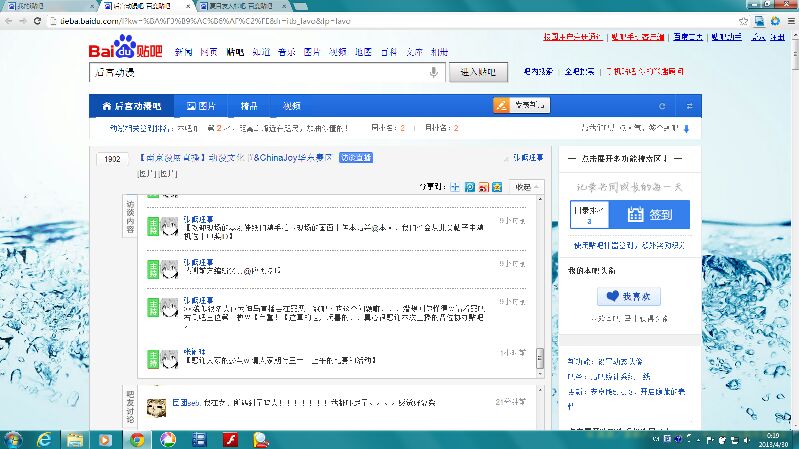Click Chrome forward arrow

click(x=23, y=21)
